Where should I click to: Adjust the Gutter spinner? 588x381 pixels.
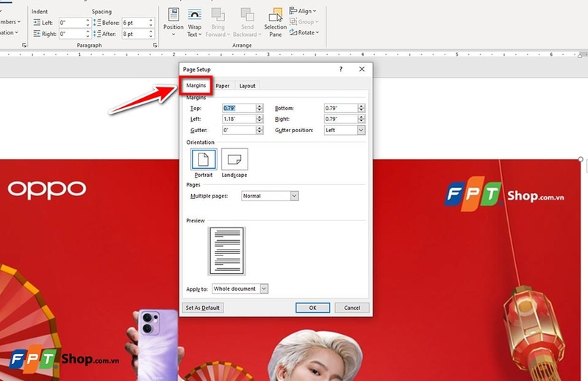click(259, 130)
